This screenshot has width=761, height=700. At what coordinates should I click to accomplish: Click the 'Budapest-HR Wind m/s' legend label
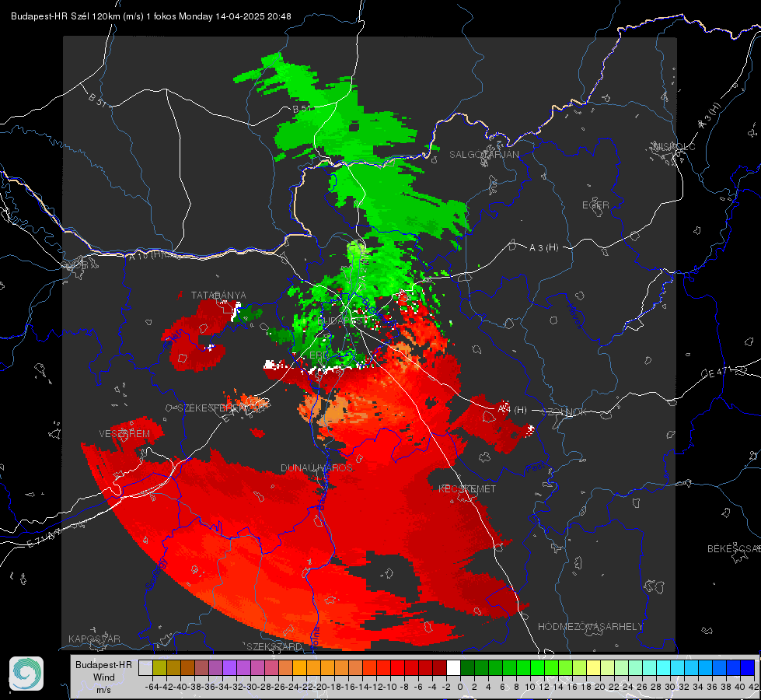click(x=103, y=677)
